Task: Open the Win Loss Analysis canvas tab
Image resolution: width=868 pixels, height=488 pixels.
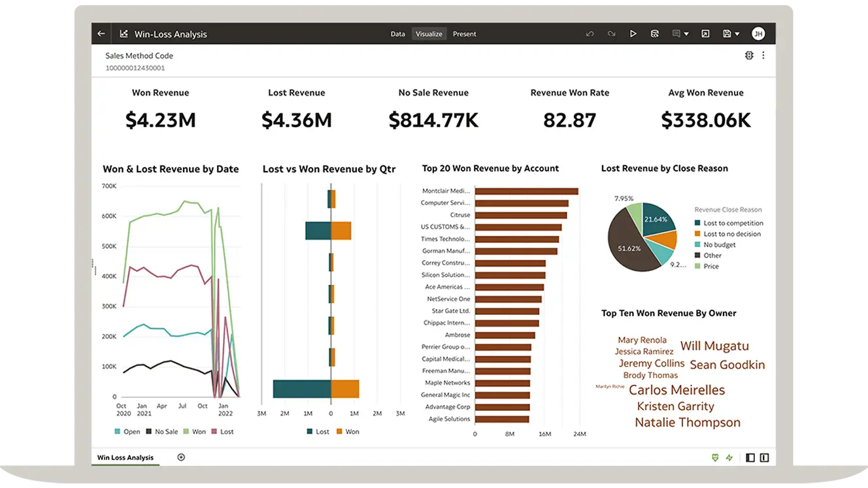Action: [x=125, y=457]
